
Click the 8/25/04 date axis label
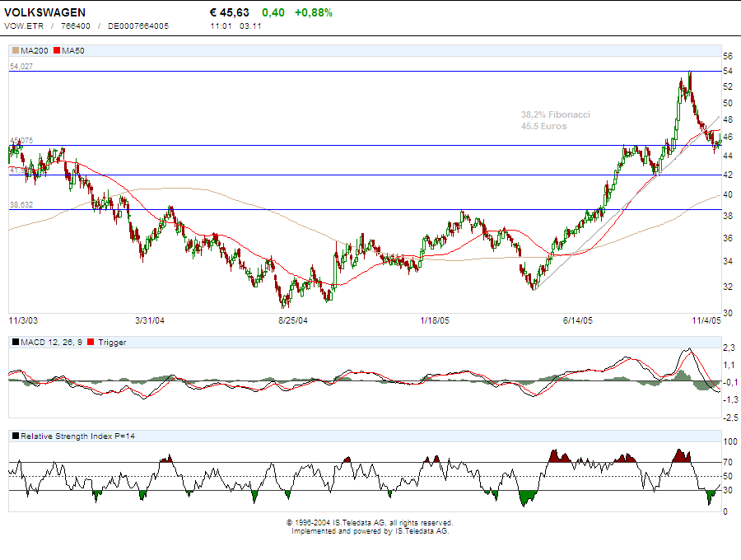(293, 320)
